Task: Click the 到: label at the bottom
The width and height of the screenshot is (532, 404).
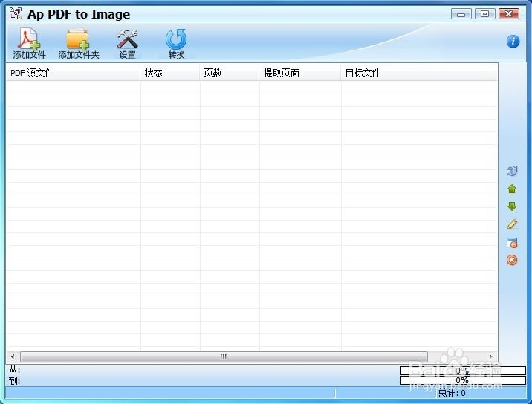Action: (x=15, y=381)
